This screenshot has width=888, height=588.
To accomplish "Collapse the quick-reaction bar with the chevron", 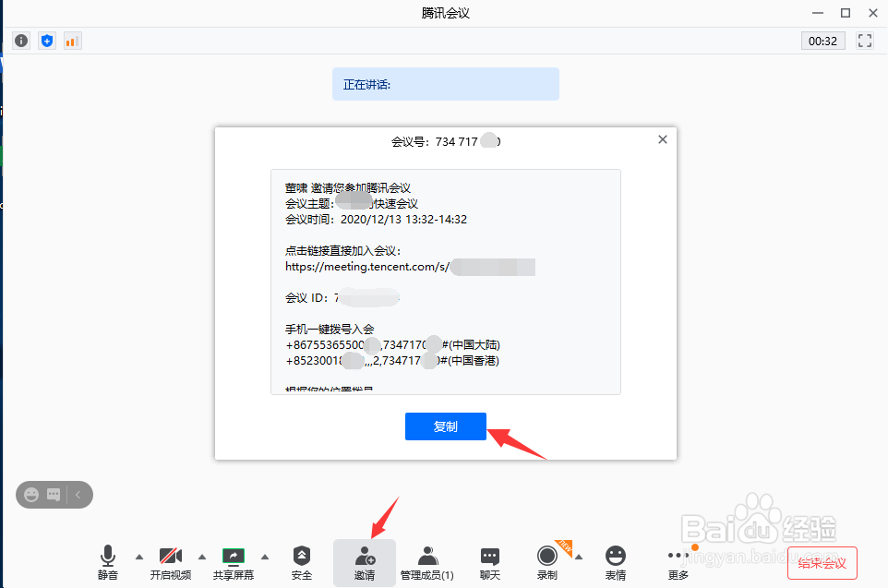I will (x=77, y=495).
